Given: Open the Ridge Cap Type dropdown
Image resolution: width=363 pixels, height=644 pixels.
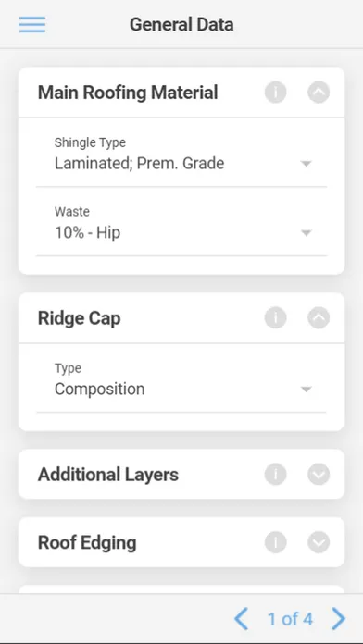Looking at the screenshot, I should point(181,384).
